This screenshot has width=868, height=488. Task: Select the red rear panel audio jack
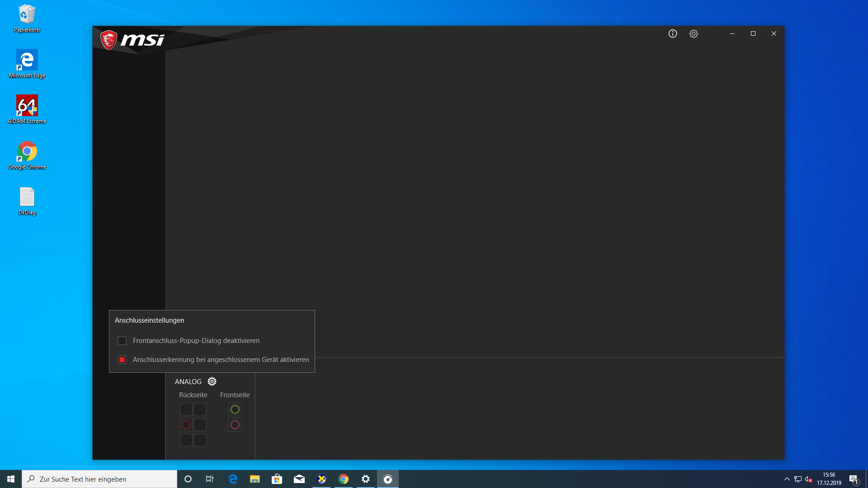pos(186,425)
